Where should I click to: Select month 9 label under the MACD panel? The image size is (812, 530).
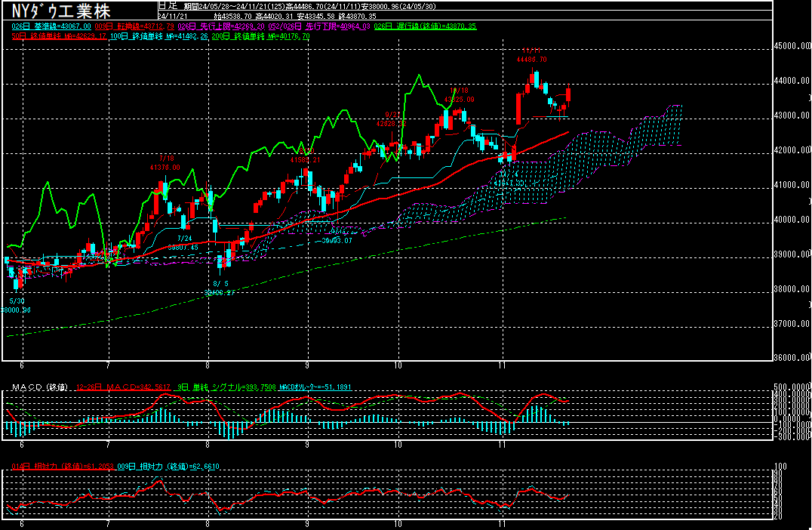click(307, 445)
